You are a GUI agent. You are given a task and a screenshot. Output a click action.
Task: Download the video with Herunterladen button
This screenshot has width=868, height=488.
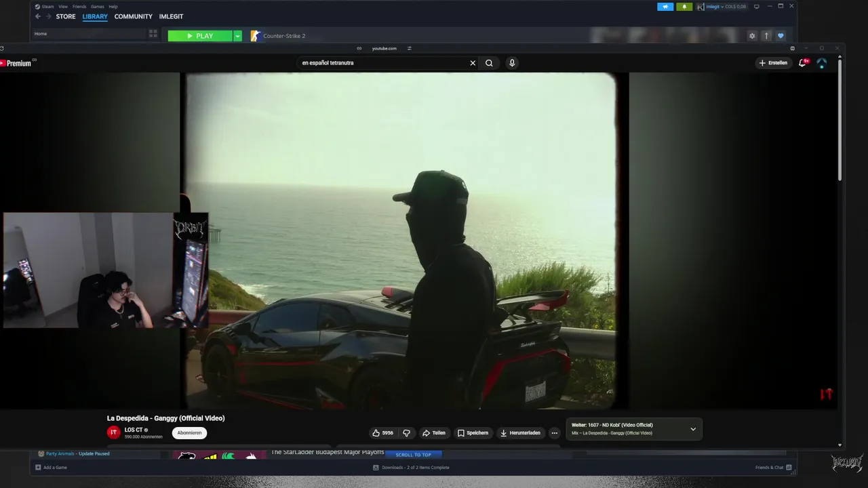click(x=520, y=433)
